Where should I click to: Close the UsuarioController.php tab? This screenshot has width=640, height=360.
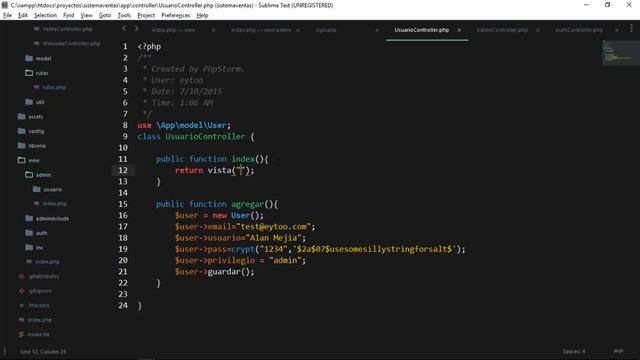[459, 30]
